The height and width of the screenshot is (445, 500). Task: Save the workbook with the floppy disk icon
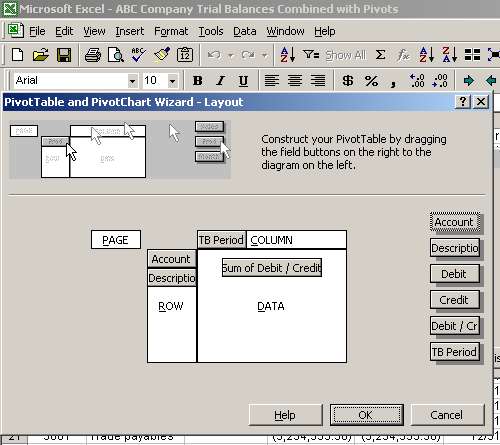click(64, 55)
